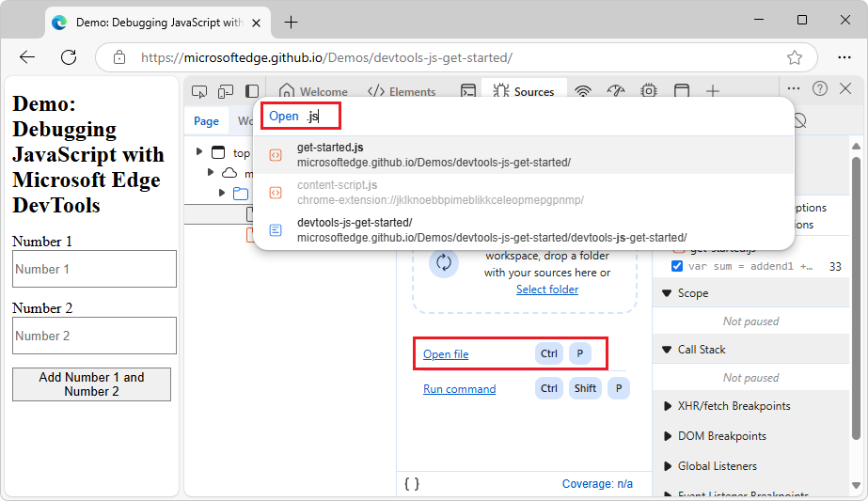The width and height of the screenshot is (868, 501).
Task: Open DevTools help icon
Action: coord(820,88)
